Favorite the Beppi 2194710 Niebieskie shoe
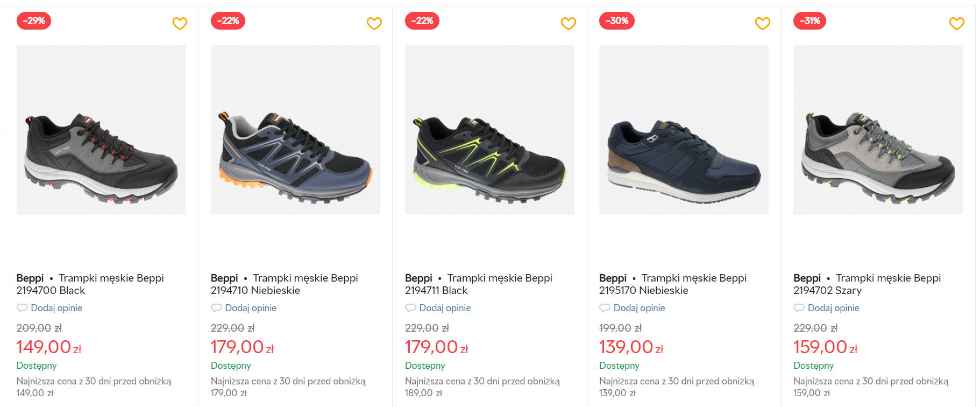 click(374, 23)
